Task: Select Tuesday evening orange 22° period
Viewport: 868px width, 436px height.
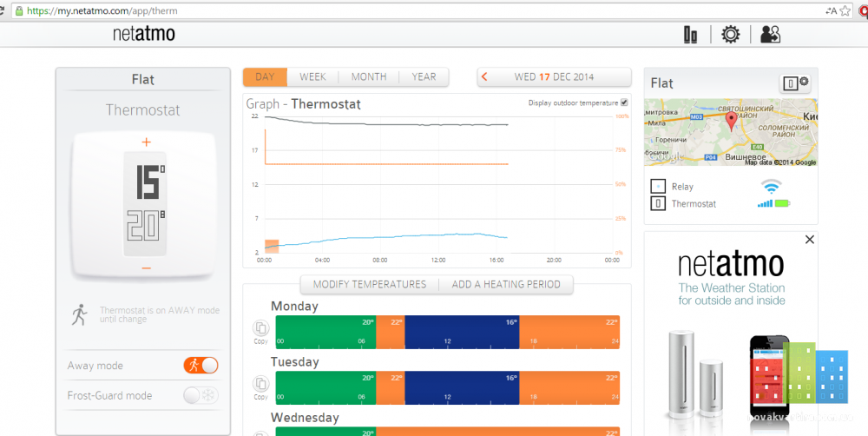Action: click(569, 388)
